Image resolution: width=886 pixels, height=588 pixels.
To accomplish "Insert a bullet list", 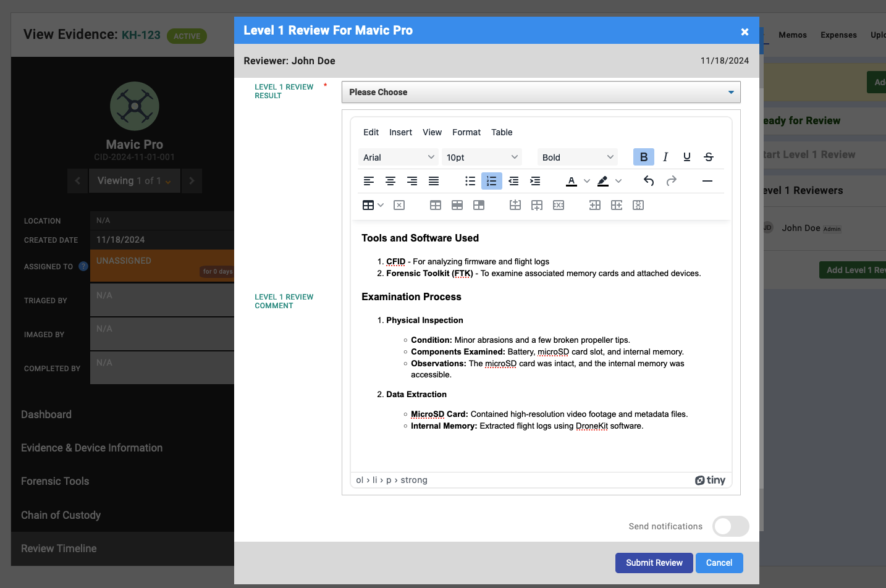I will [470, 181].
